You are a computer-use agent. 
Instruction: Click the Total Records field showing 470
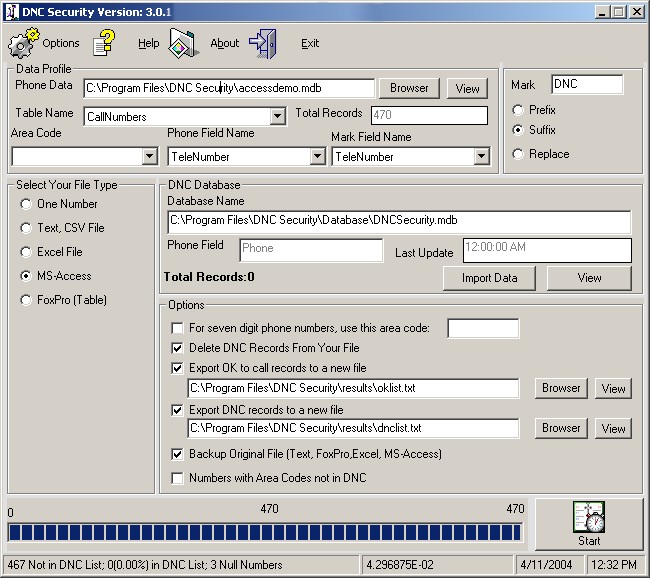(x=429, y=115)
